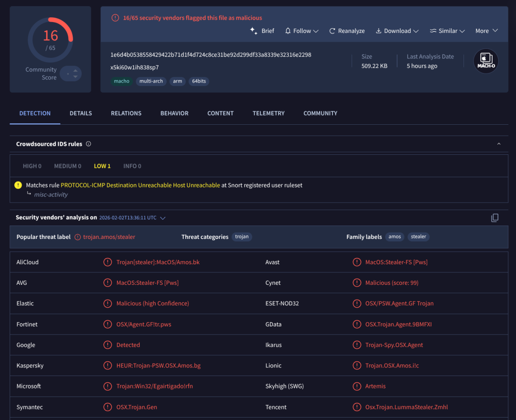Click alert icon in the Kaspersky row
The height and width of the screenshot is (420, 516).
pos(107,366)
